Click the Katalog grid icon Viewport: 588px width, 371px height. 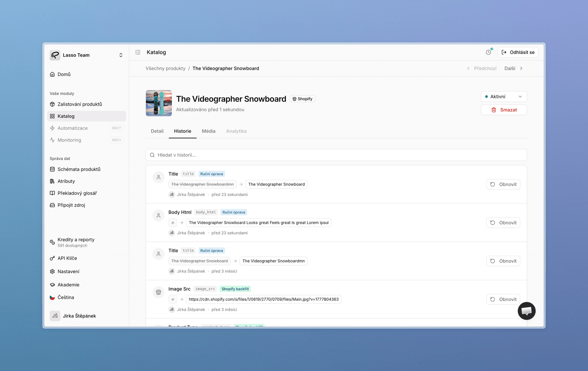pos(52,116)
